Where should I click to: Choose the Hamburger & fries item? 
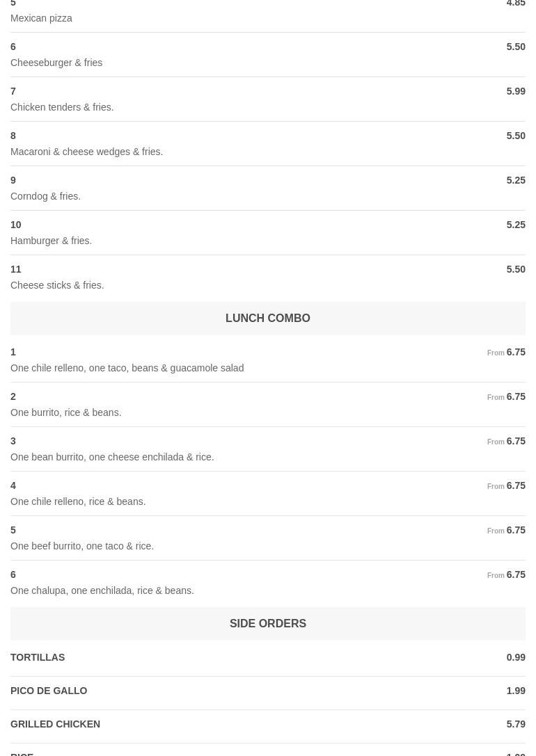[x=51, y=241]
